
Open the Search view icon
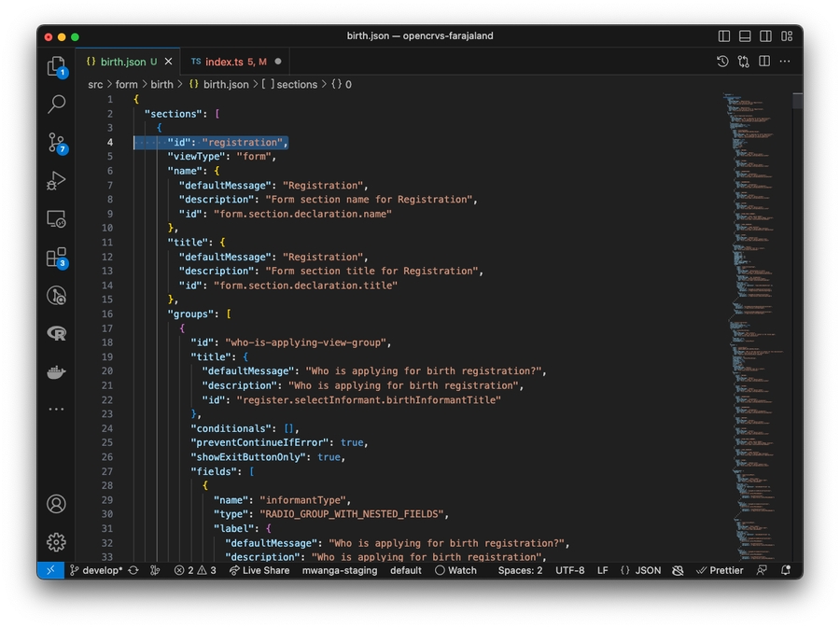pos(56,105)
